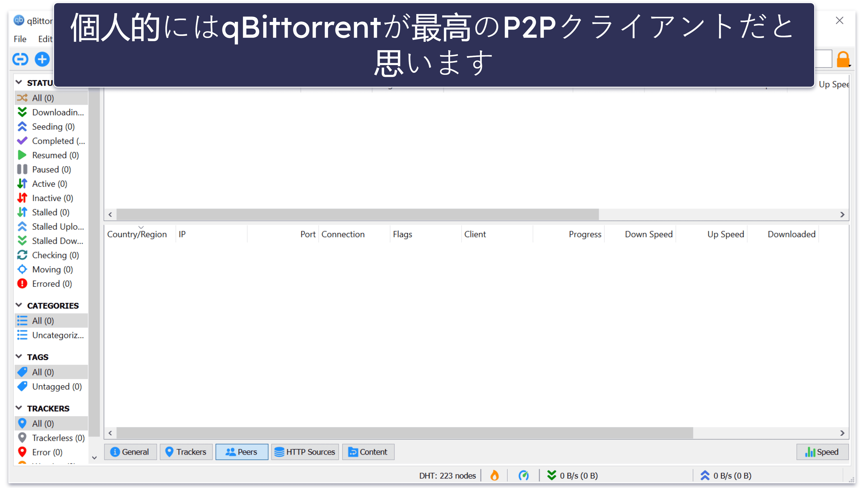Select the Stalled (0) filter

pyautogui.click(x=51, y=212)
